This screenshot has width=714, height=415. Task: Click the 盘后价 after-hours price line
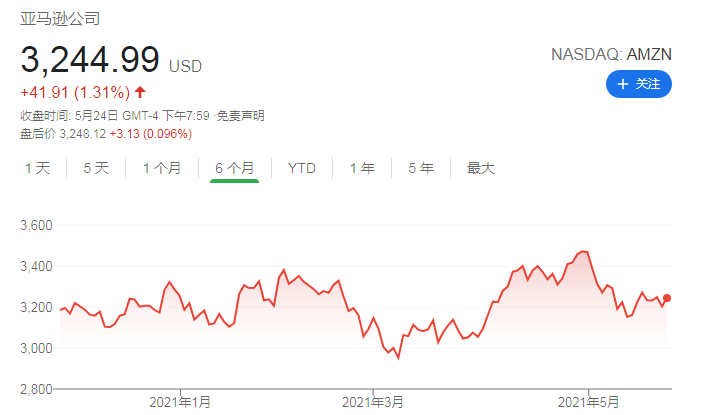(105, 134)
